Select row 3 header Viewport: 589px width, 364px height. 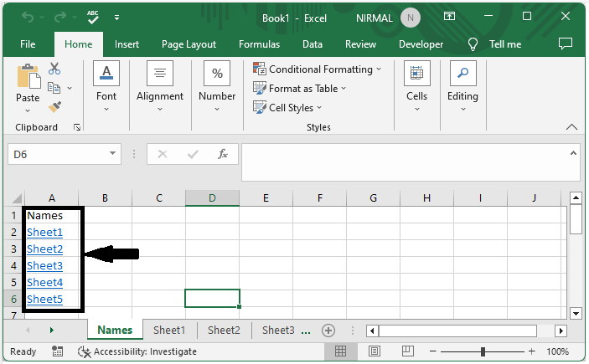point(13,249)
